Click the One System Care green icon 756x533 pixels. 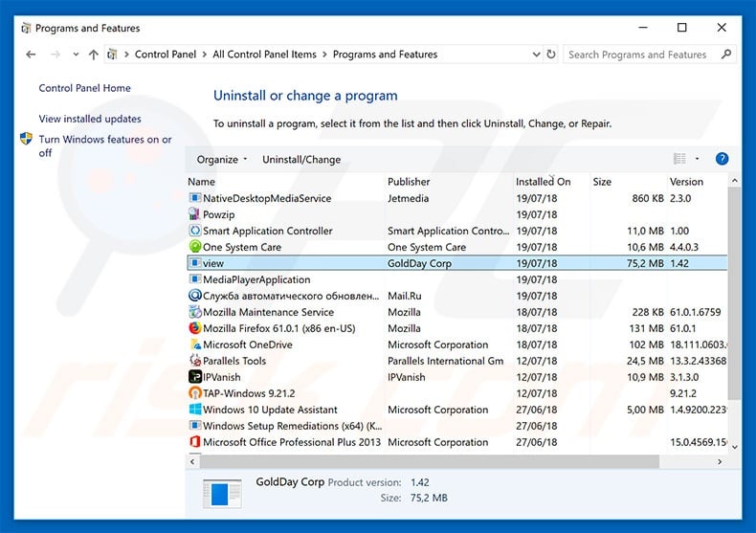click(195, 247)
